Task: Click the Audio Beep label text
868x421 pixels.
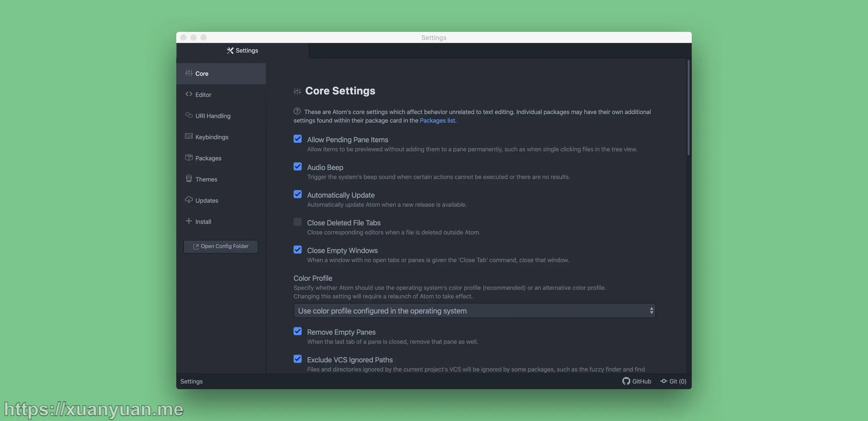Action: [x=325, y=167]
